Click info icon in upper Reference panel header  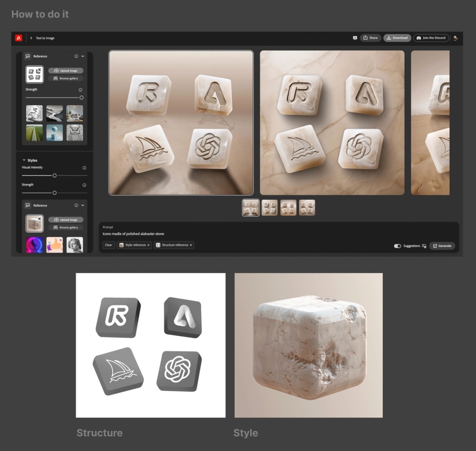click(x=76, y=56)
